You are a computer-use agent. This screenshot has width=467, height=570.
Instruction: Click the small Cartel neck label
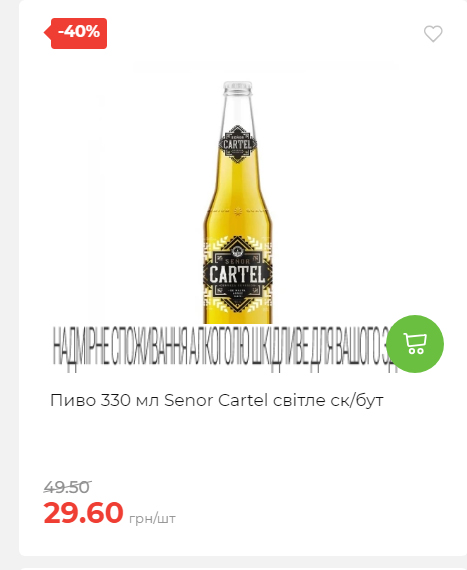[237, 144]
